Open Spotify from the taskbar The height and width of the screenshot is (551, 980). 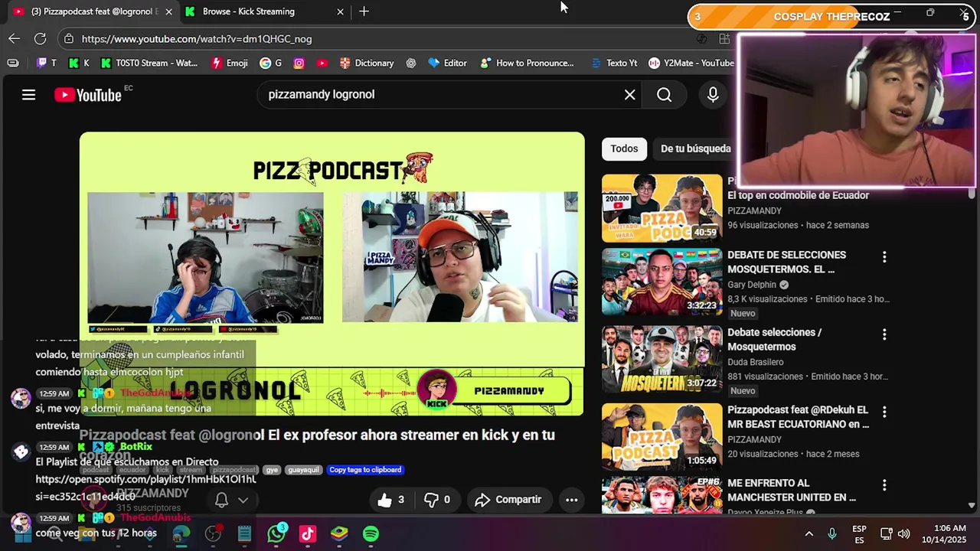[371, 533]
